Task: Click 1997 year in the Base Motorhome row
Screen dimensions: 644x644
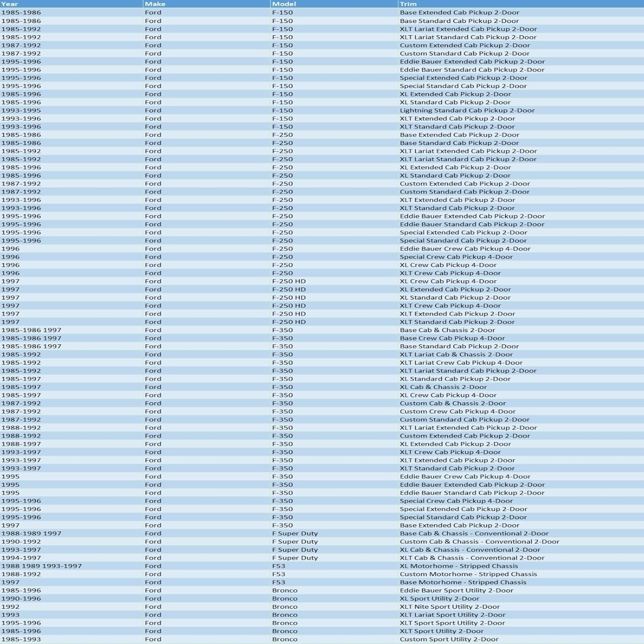Action: click(x=10, y=582)
